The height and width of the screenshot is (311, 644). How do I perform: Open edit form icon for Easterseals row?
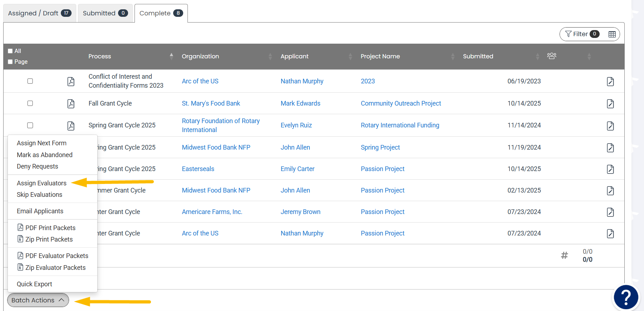[610, 169]
